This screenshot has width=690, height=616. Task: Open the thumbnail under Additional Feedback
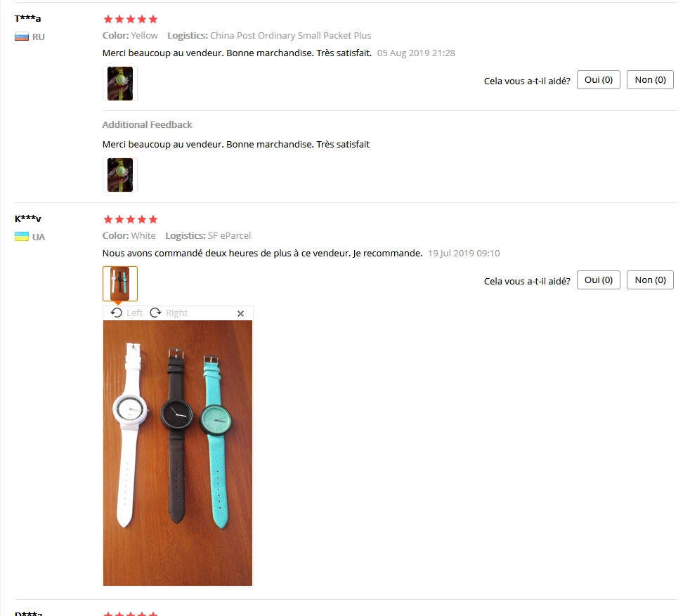pyautogui.click(x=120, y=175)
